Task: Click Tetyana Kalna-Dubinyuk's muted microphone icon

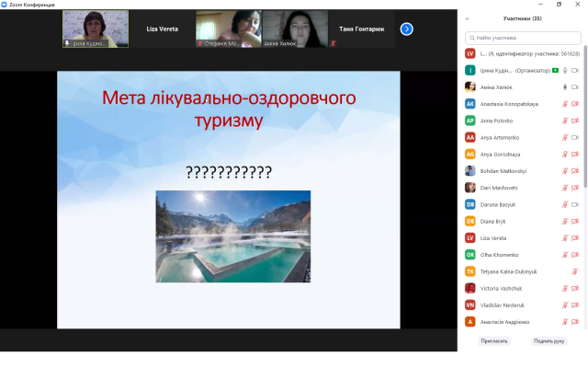Action: pos(565,271)
